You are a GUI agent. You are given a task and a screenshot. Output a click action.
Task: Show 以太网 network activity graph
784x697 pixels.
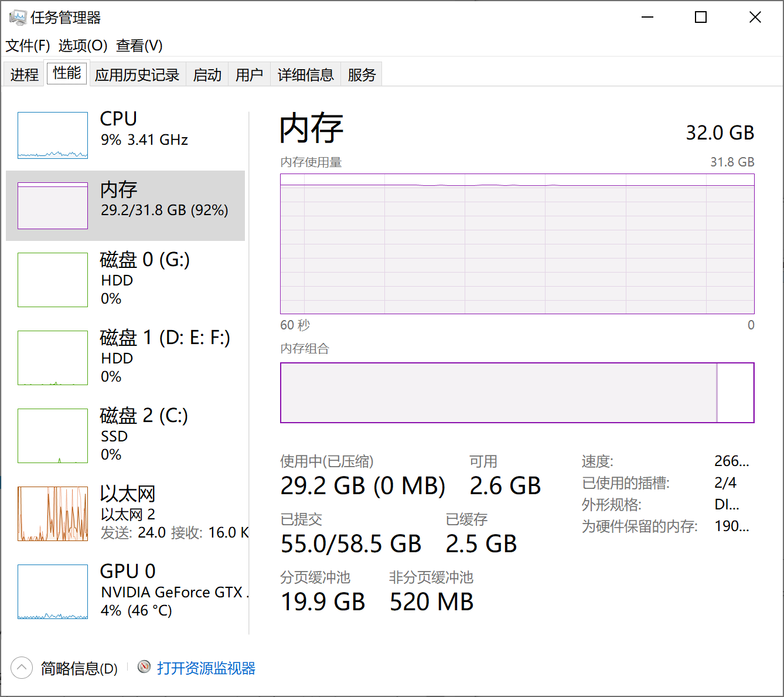53,514
